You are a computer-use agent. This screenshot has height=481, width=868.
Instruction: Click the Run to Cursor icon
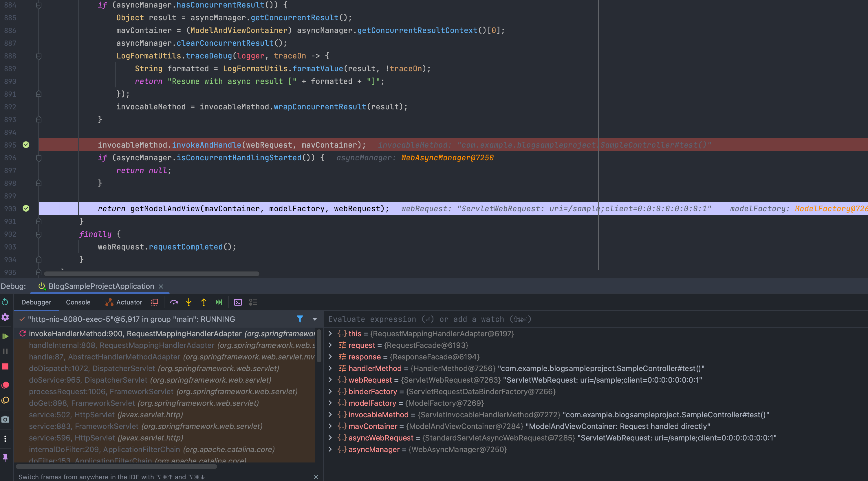tap(219, 302)
